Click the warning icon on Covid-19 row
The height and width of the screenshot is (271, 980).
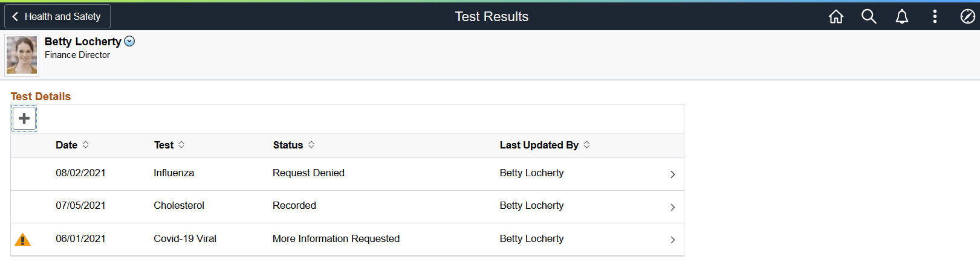tap(22, 240)
